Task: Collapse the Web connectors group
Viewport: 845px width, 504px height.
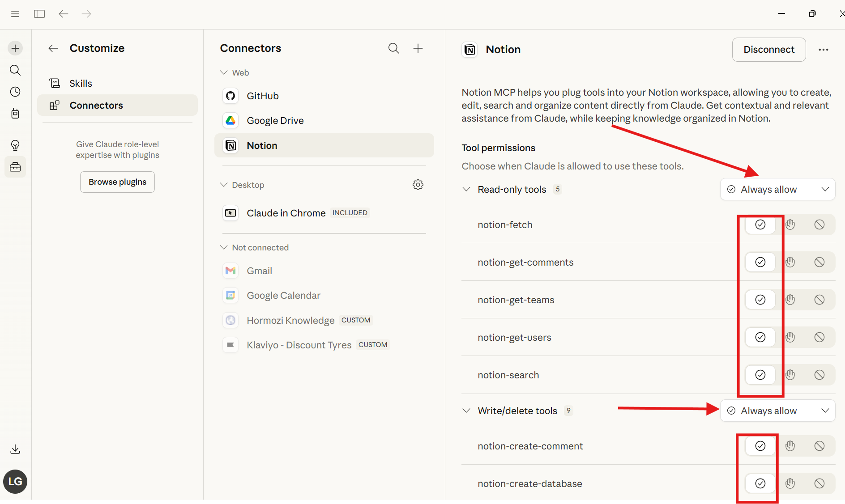Action: 224,72
